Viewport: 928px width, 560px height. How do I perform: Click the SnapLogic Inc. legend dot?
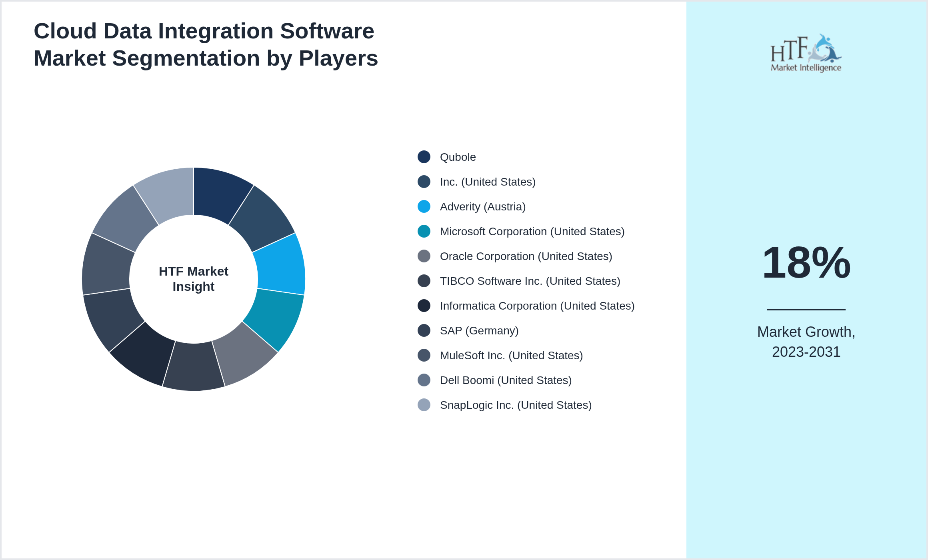424,405
